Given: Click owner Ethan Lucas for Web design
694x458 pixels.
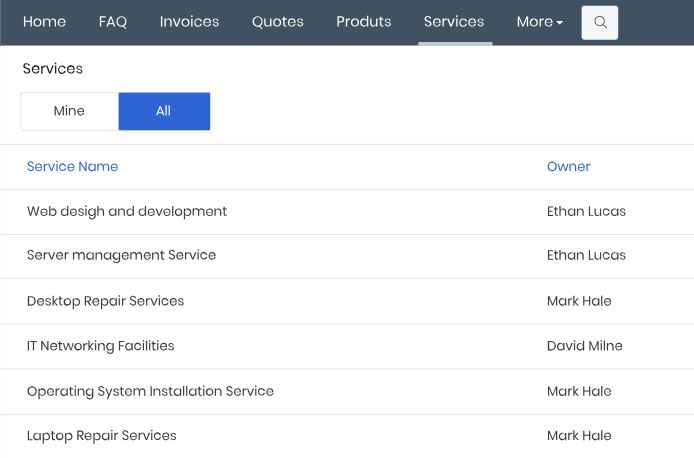Looking at the screenshot, I should [586, 212].
